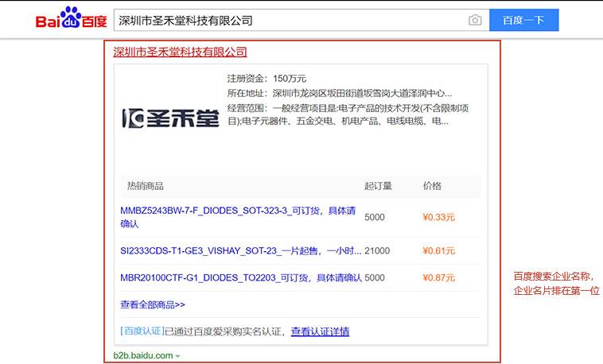The width and height of the screenshot is (603, 364).
Task: Click the 经营范围 description text
Action: (348, 114)
